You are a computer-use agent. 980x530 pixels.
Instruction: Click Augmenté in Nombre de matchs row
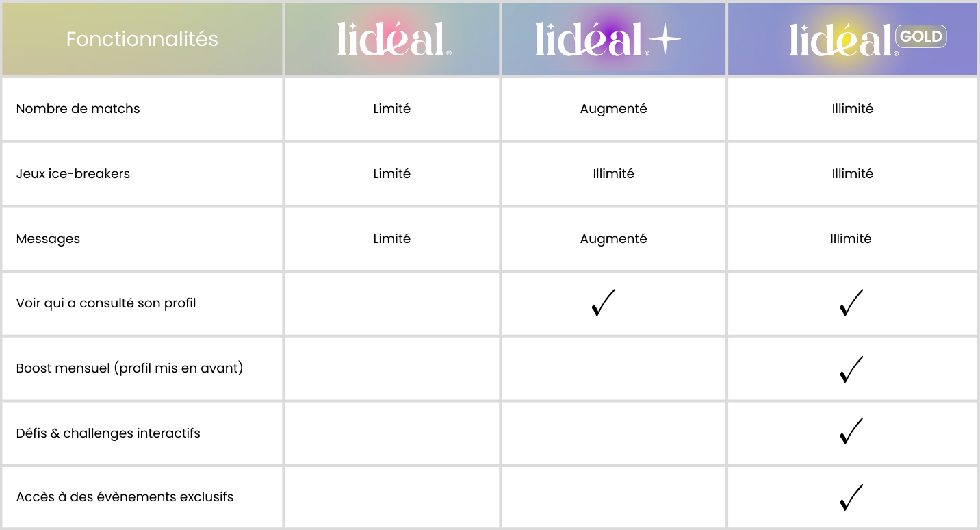tap(613, 108)
